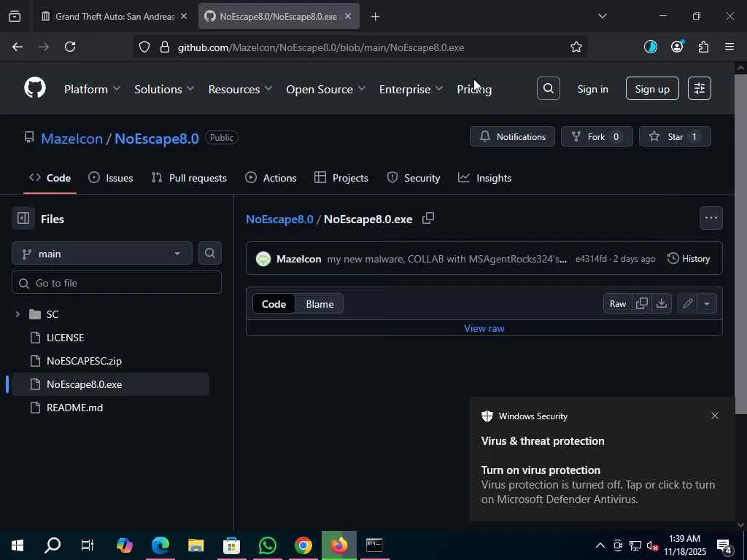Open the Command Prompt taskbar icon
Screen dimensions: 747x560
(x=374, y=545)
